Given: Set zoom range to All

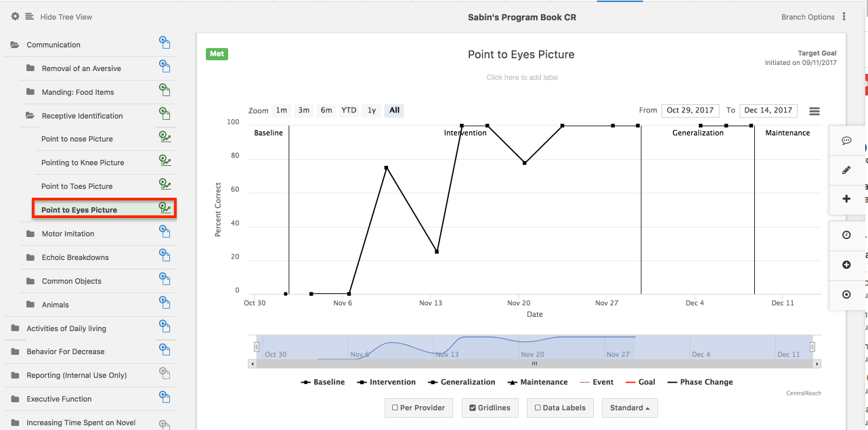Looking at the screenshot, I should 394,110.
